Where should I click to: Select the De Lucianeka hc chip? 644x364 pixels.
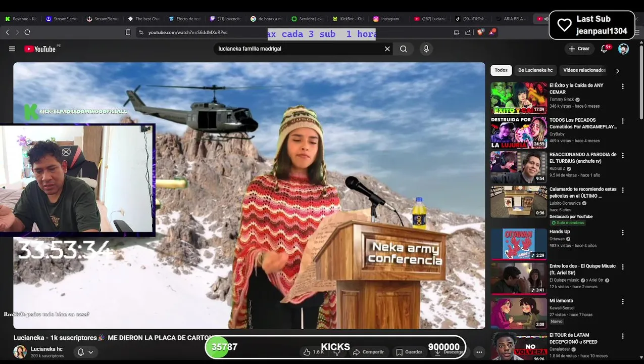tap(535, 70)
